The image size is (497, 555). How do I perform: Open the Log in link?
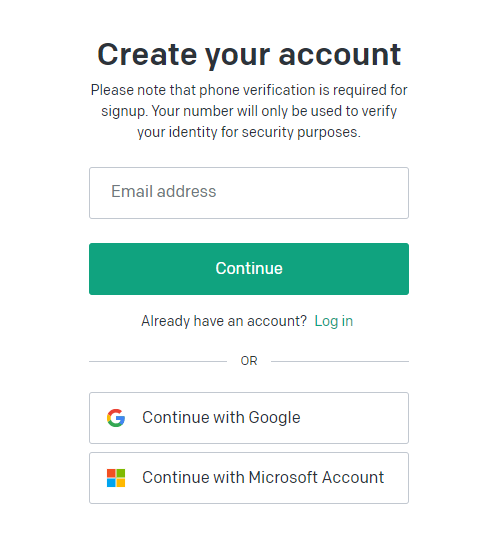click(333, 321)
